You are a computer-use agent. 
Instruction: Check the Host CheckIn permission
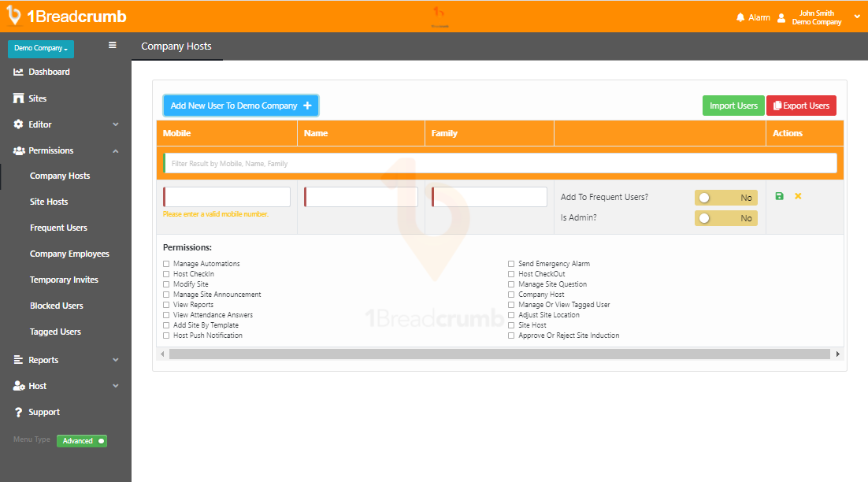click(166, 274)
